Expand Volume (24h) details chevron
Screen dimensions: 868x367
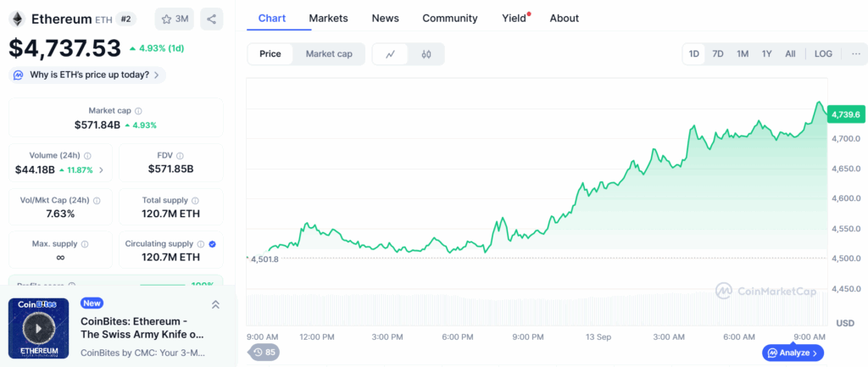pyautogui.click(x=101, y=170)
